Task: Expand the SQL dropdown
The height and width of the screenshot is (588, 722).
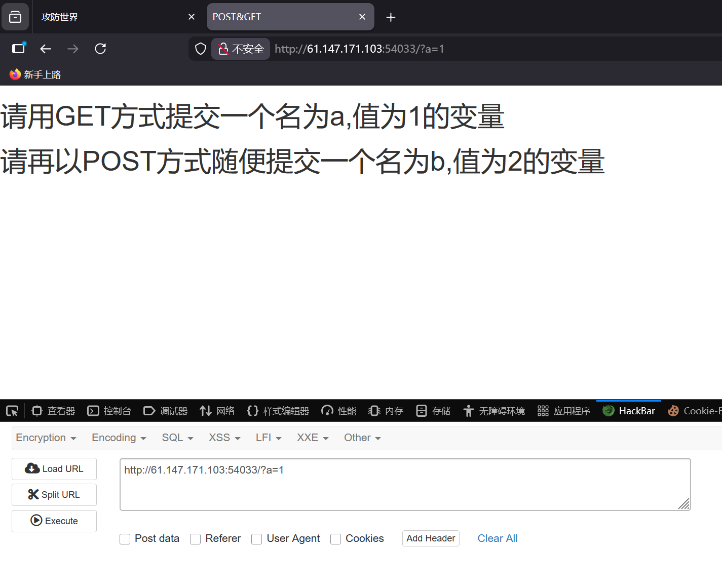Action: [x=177, y=438]
